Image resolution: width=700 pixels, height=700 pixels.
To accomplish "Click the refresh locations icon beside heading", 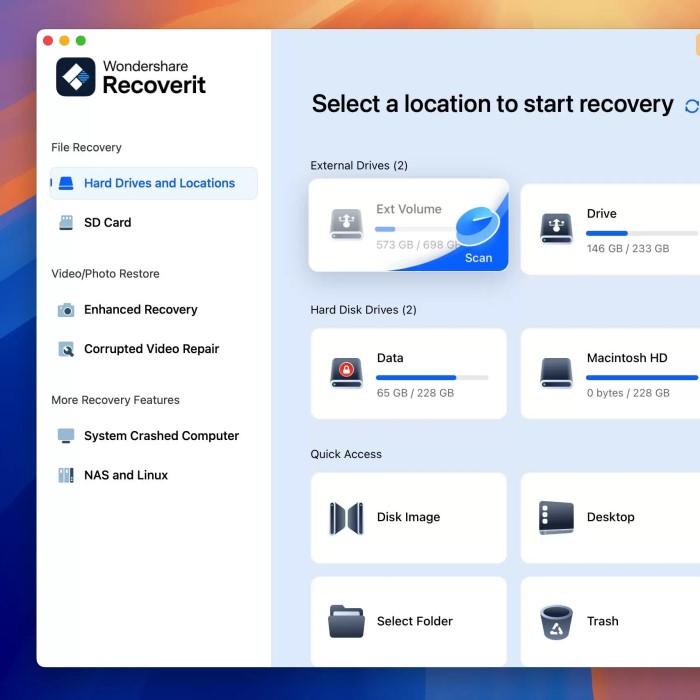I will [x=692, y=106].
